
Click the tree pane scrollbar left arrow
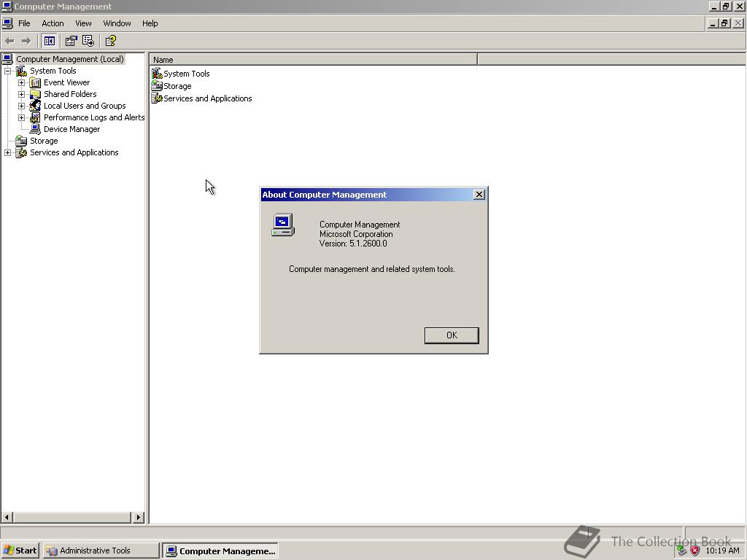(x=7, y=517)
